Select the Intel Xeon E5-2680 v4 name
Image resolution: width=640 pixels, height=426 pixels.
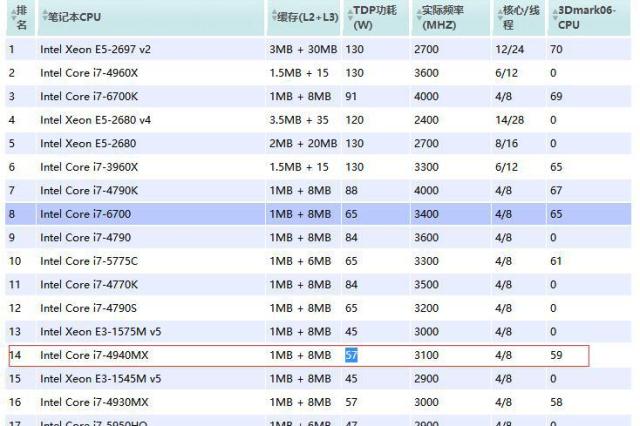[x=96, y=120]
